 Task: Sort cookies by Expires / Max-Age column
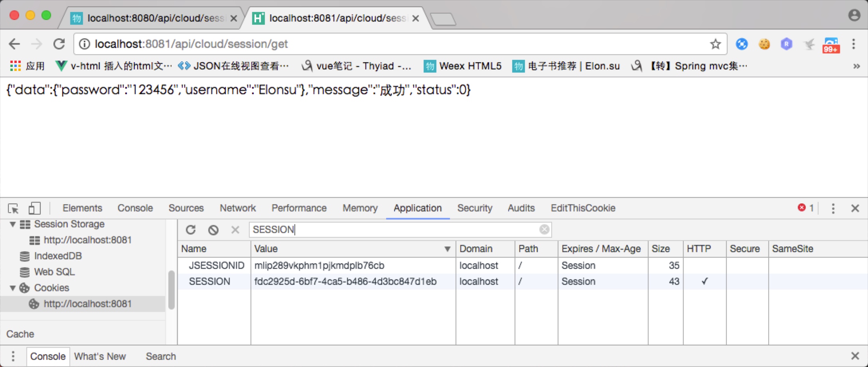[603, 249]
